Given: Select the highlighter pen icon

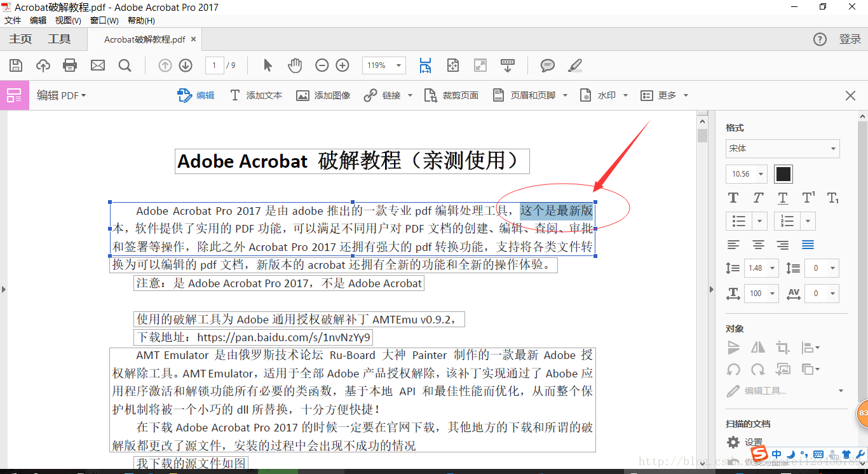Looking at the screenshot, I should click(x=575, y=65).
